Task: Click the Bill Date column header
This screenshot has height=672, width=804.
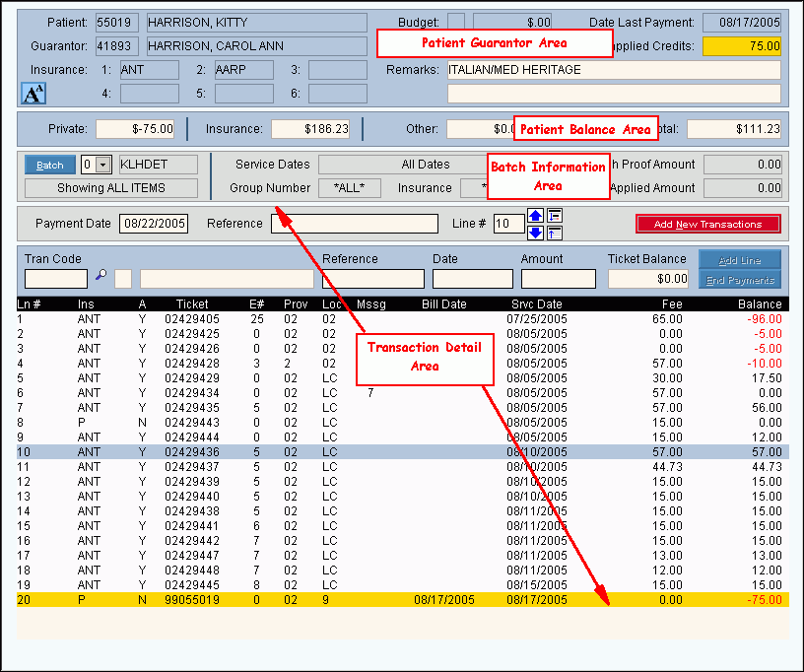Action: (444, 303)
